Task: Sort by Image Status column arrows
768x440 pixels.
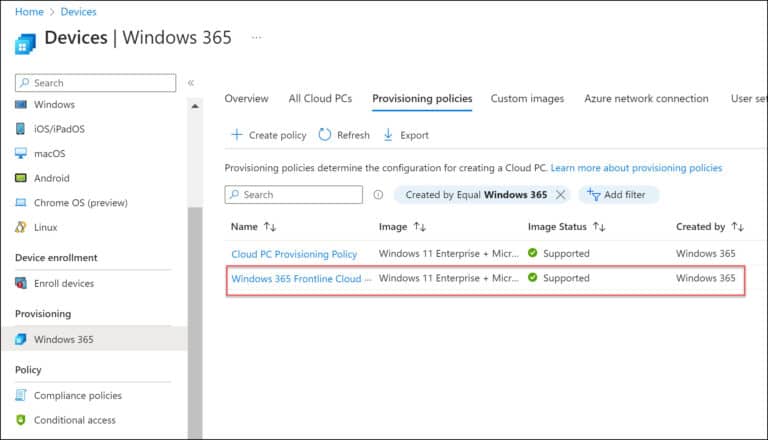Action: 599,226
